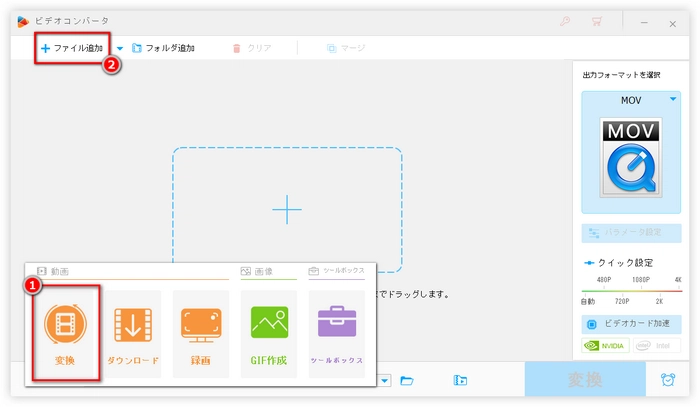Expand the MOV output format dropdown

[673, 98]
